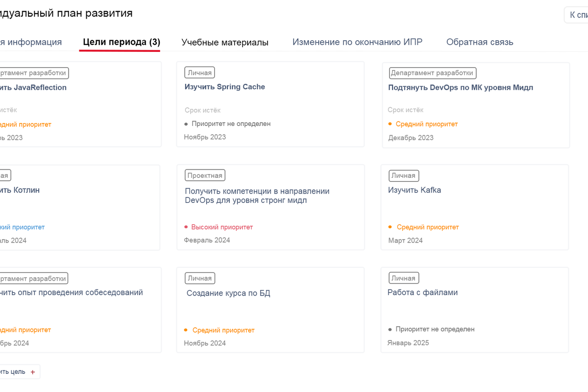Click the Проектная tag on the DevOps card

(x=205, y=175)
